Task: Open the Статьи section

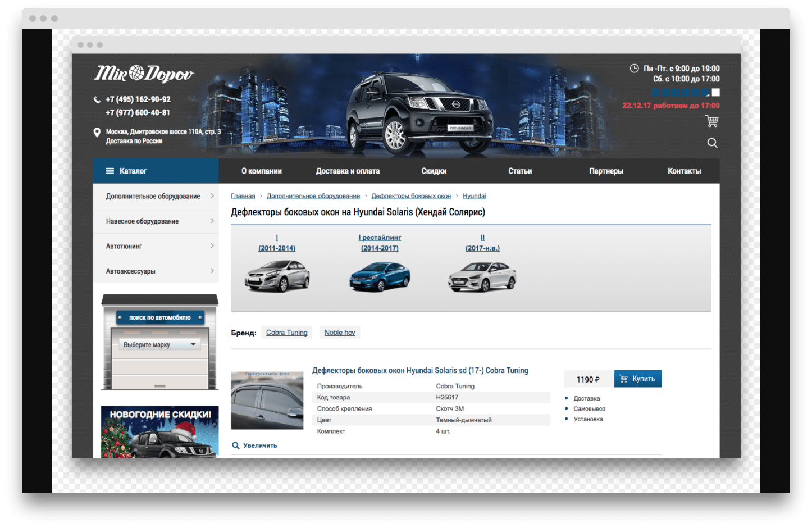Action: (x=520, y=171)
